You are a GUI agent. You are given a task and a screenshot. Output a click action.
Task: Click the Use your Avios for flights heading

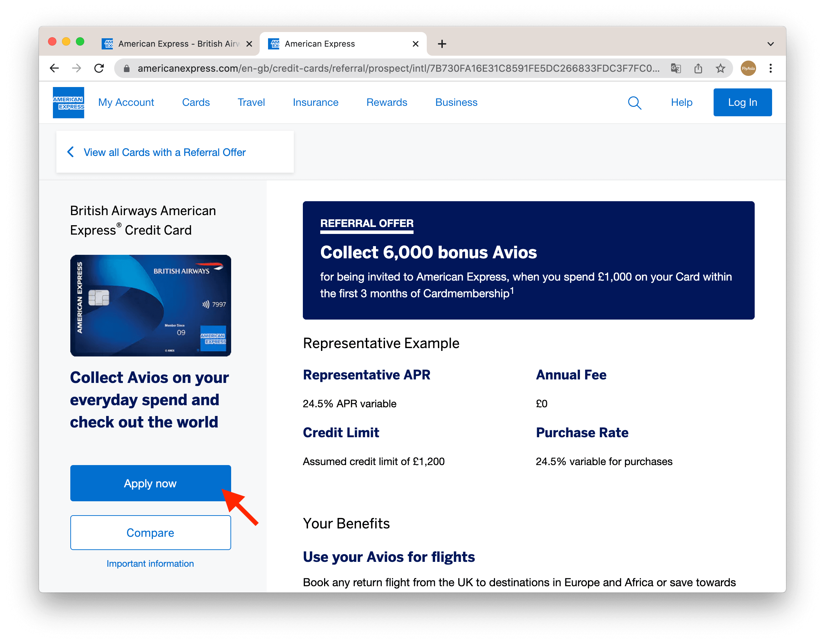(x=389, y=557)
